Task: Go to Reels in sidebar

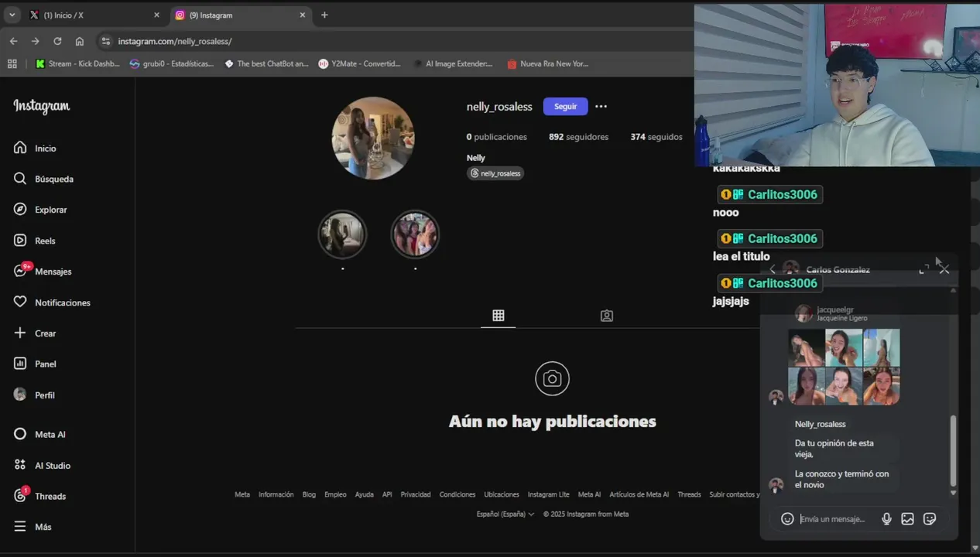Action: click(35, 241)
